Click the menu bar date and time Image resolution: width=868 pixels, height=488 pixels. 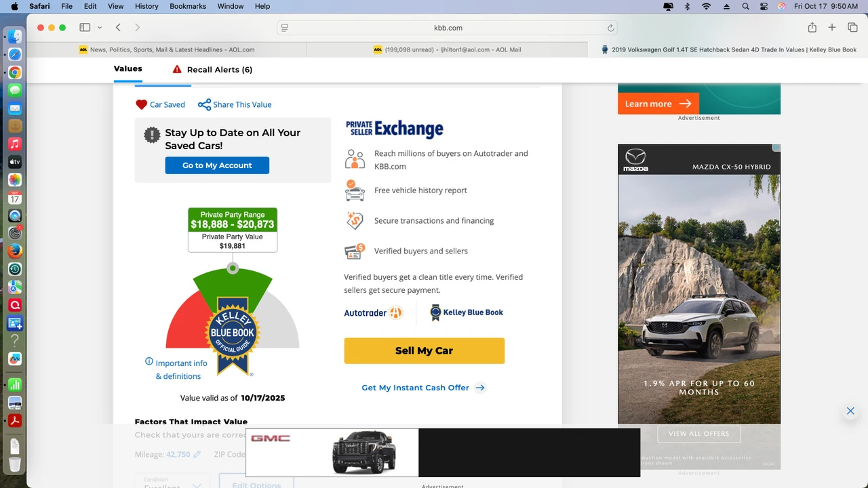coord(826,6)
